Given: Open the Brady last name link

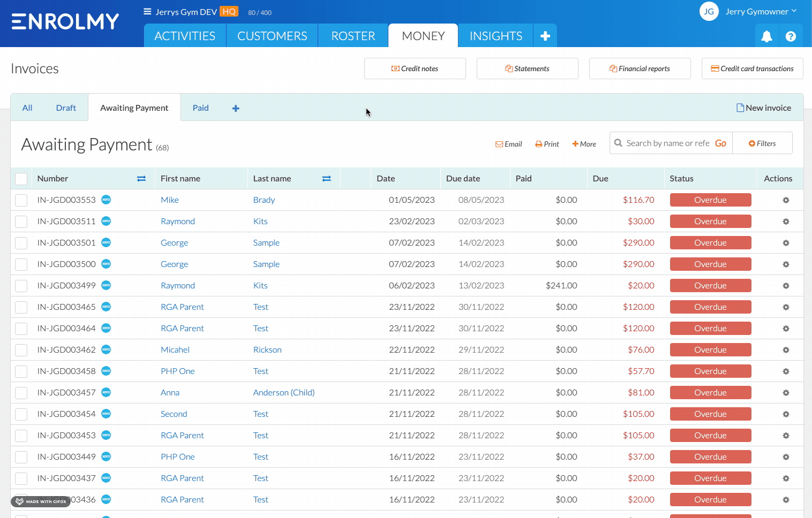Looking at the screenshot, I should coord(264,200).
